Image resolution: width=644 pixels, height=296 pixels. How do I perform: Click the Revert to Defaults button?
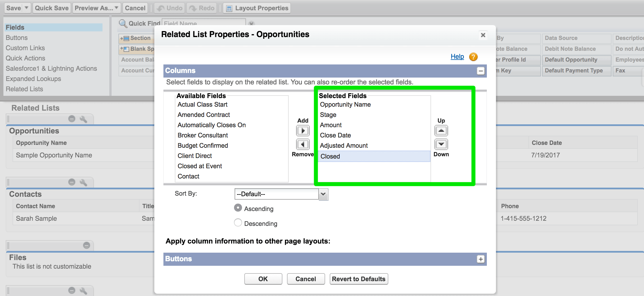[358, 279]
